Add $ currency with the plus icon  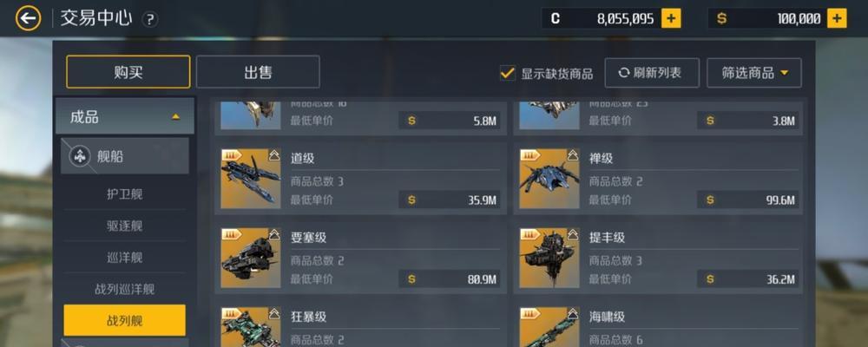click(837, 19)
